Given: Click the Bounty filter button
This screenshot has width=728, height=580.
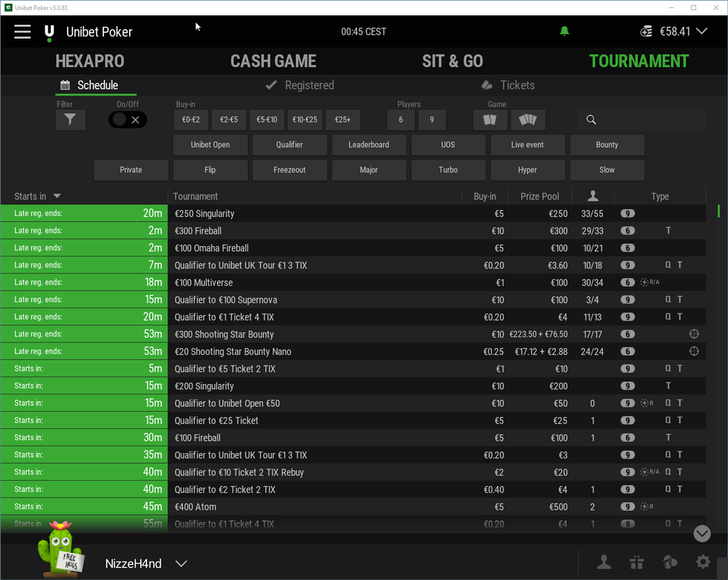Looking at the screenshot, I should (606, 144).
